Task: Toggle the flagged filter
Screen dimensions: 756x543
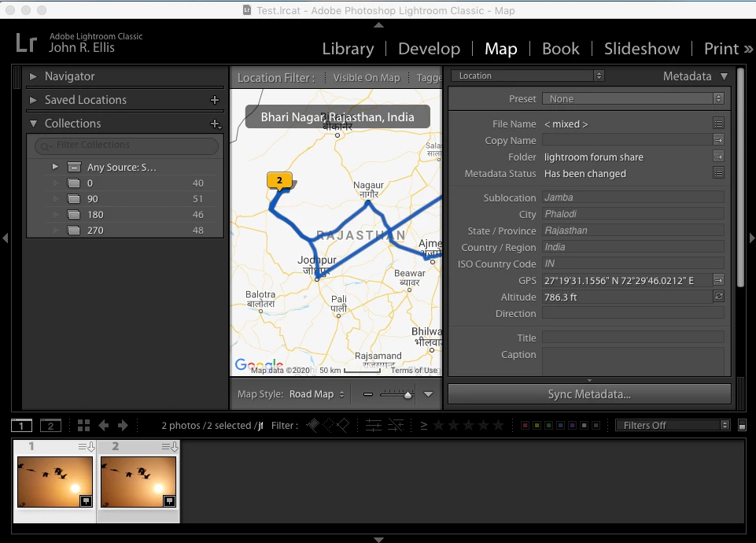Action: point(313,425)
